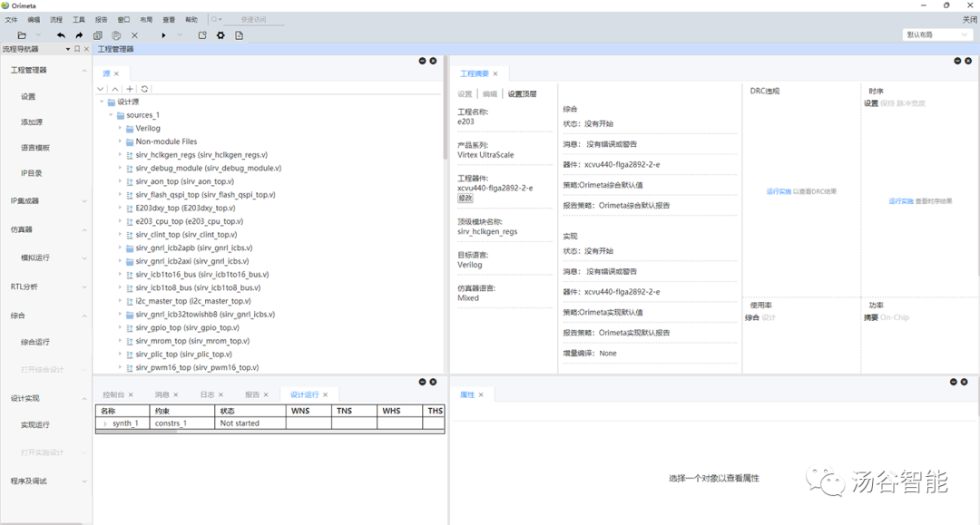
Task: Pin the 流程导航器 panel
Action: (77, 48)
